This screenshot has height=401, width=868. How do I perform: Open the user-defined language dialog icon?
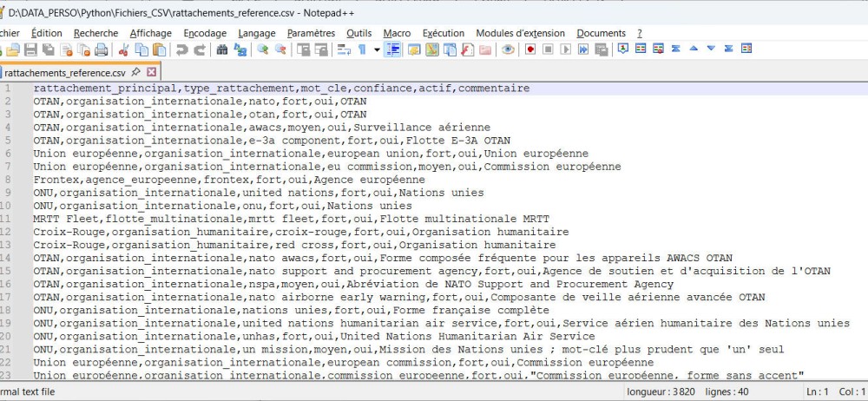(x=414, y=49)
